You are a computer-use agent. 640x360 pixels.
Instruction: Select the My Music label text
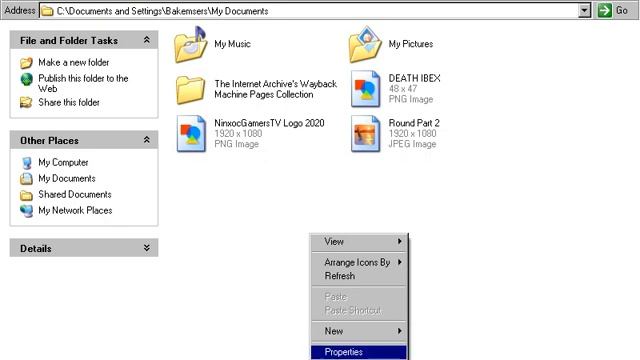232,44
